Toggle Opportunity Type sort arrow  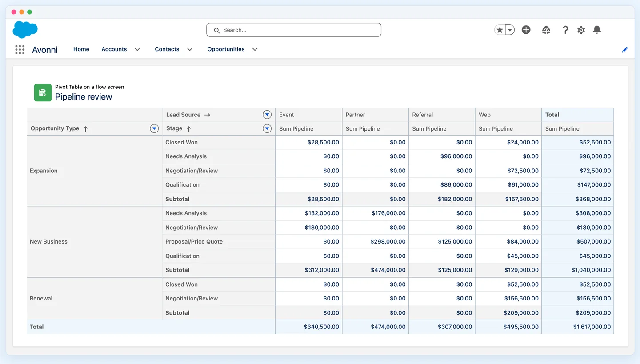86,129
